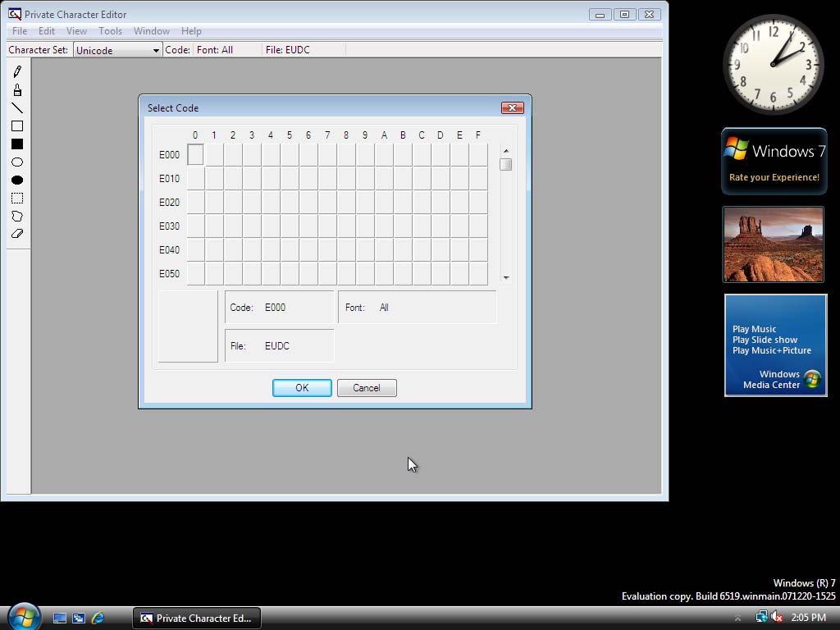Open the Tools menu
The image size is (840, 630).
tap(111, 31)
